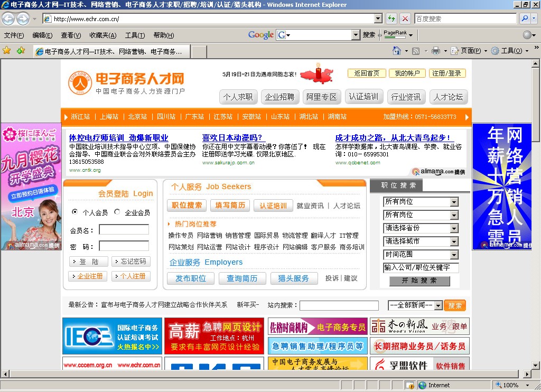The width and height of the screenshot is (541, 392).
Task: Click the magnifier search icon beside Baidu box
Action: [x=525, y=18]
